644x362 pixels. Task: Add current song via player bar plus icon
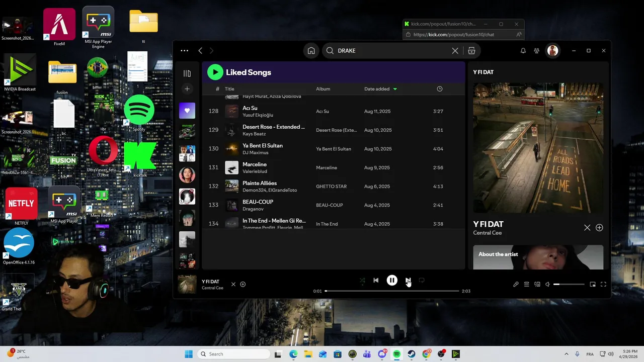click(243, 285)
